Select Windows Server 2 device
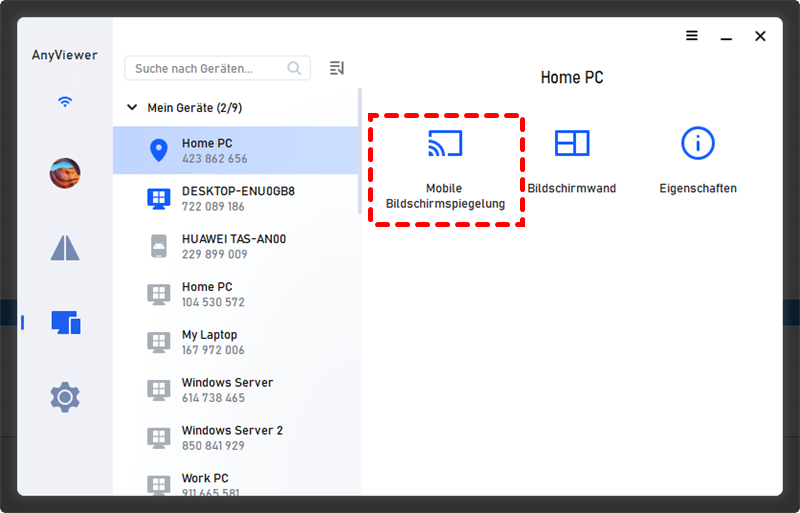The width and height of the screenshot is (800, 513). 236,438
